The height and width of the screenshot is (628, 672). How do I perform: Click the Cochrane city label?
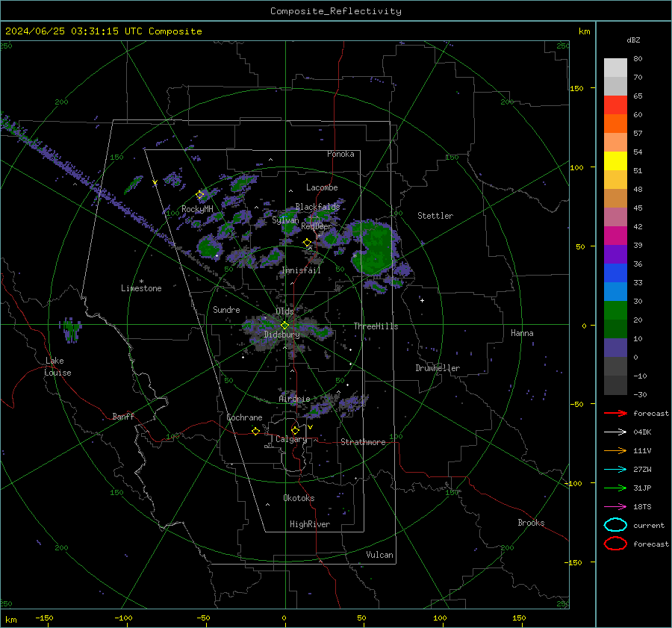coord(244,417)
